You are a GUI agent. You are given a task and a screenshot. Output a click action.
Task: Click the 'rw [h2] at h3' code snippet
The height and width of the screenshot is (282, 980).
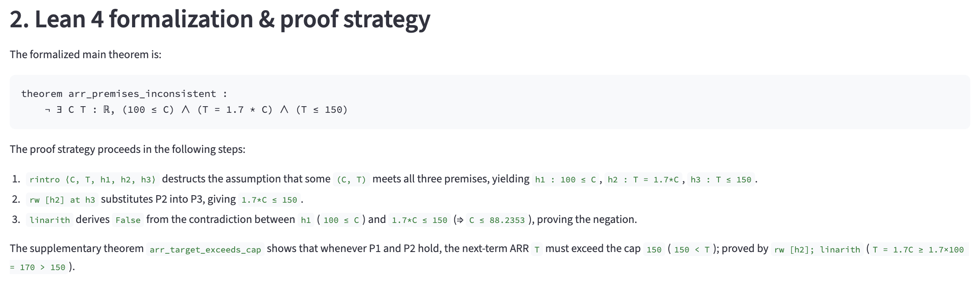pyautogui.click(x=62, y=200)
